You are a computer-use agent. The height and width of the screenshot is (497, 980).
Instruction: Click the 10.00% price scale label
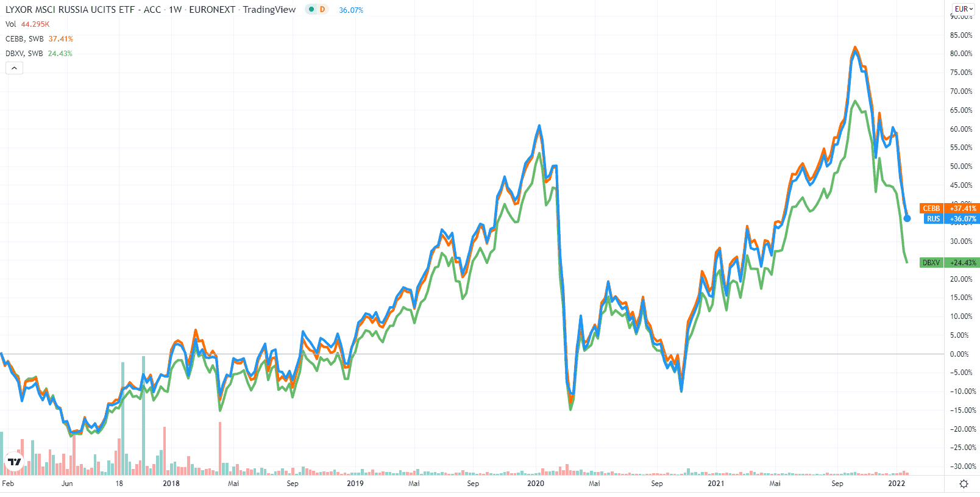961,316
